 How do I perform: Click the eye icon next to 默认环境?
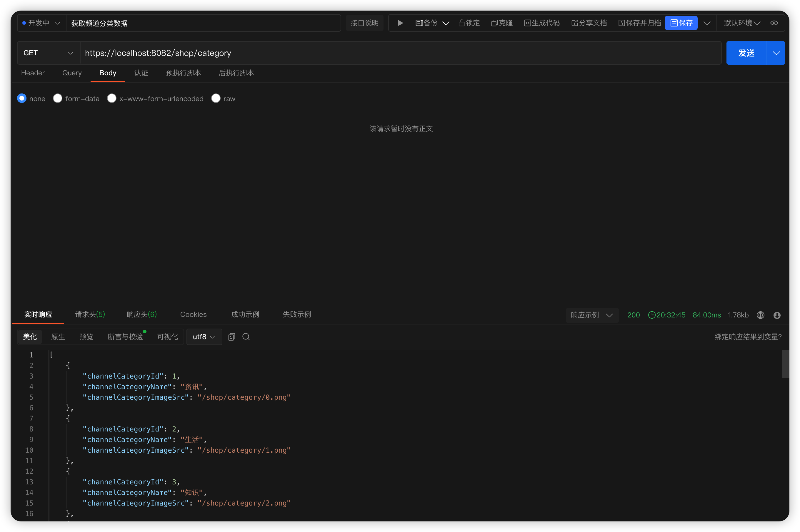tap(774, 23)
